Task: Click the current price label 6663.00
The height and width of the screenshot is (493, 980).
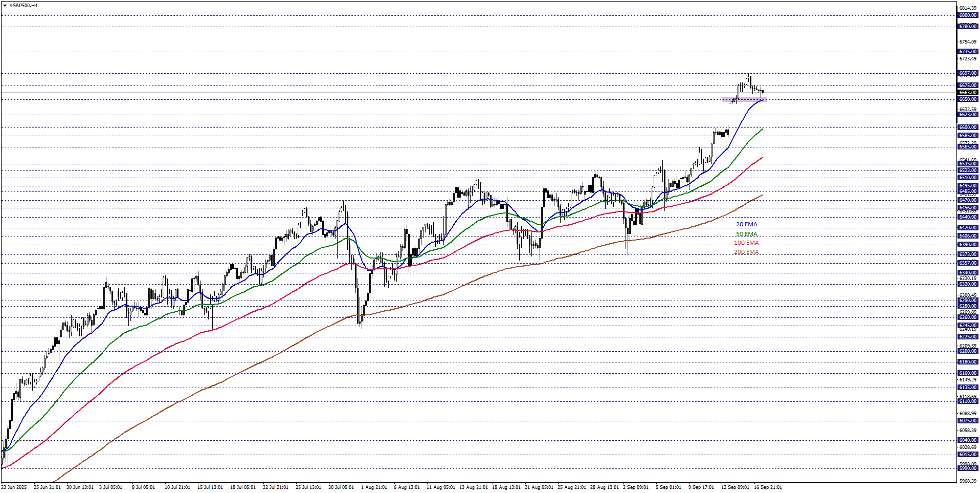Action: 968,93
